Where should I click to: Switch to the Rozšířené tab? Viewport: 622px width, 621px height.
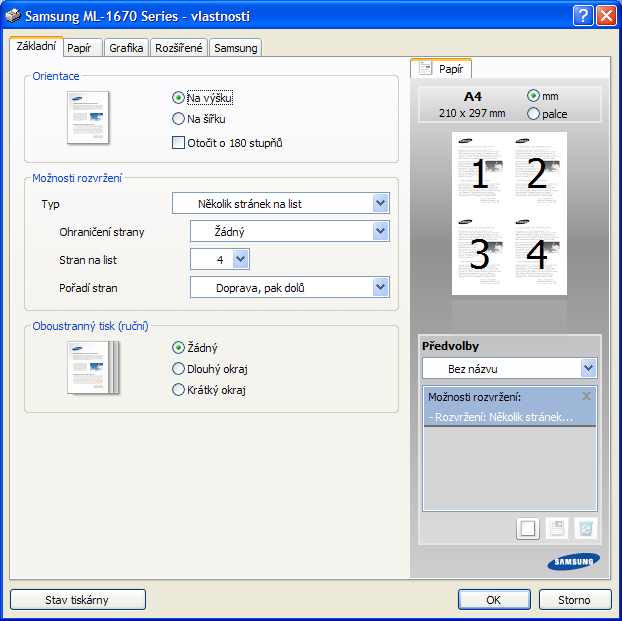point(179,48)
